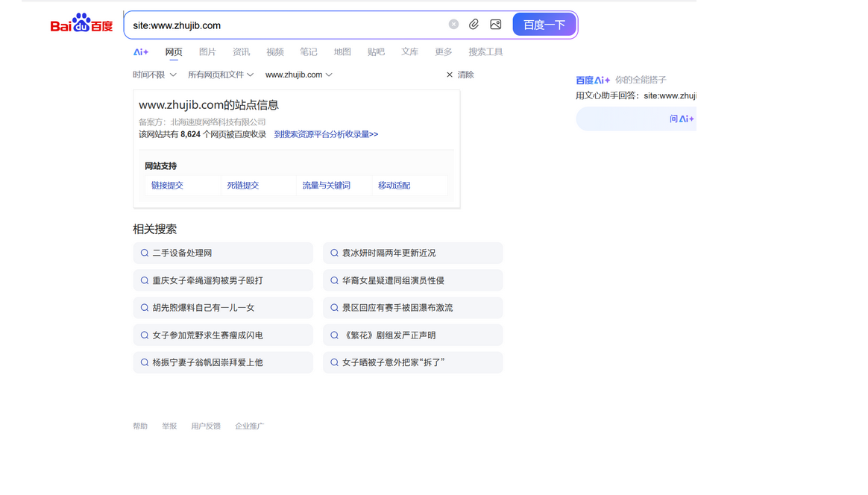Image resolution: width=868 pixels, height=495 pixels.
Task: Select the 地图 search category
Action: (342, 51)
